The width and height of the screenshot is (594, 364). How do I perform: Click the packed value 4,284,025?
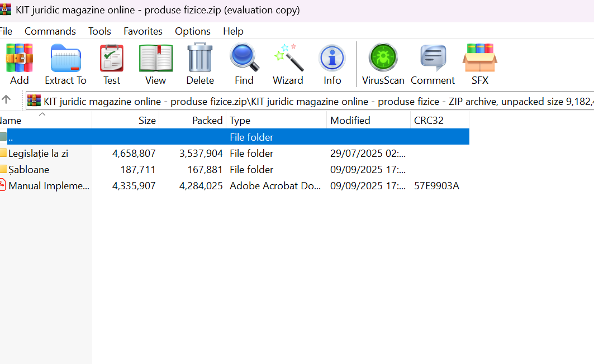coord(201,186)
